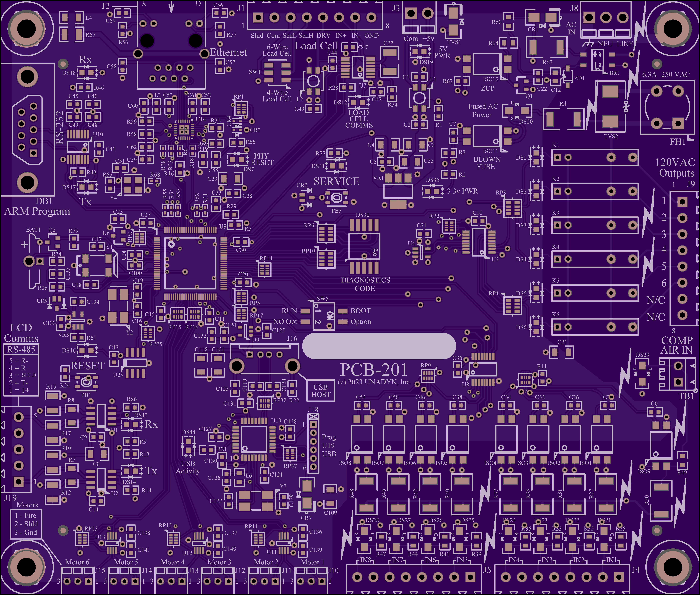Click the vertical RS-232 label
The width and height of the screenshot is (700, 595).
click(60, 128)
